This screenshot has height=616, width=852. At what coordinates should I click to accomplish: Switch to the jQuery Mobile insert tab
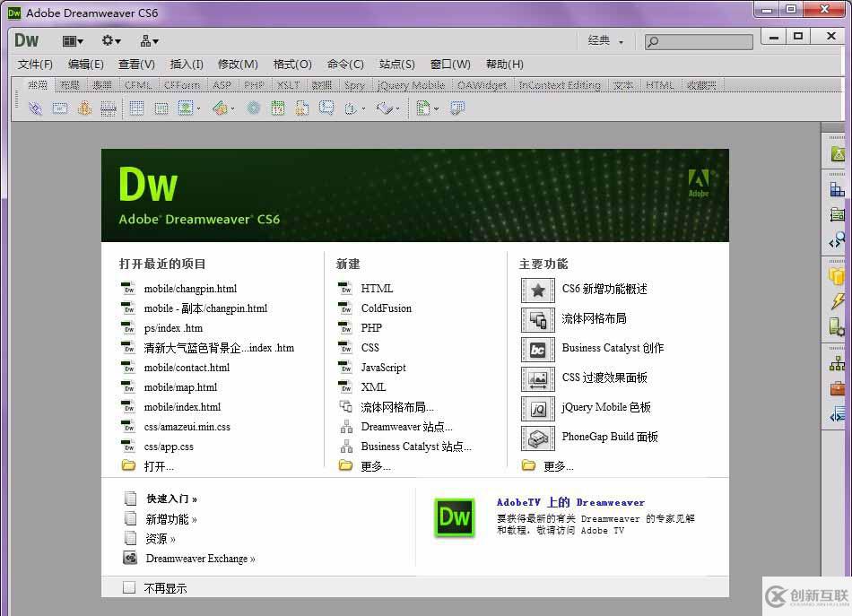(x=411, y=85)
